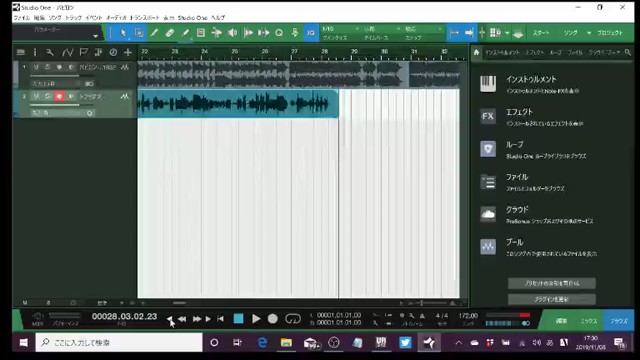640x360 pixels.
Task: Click the Start page button
Action: 541,33
